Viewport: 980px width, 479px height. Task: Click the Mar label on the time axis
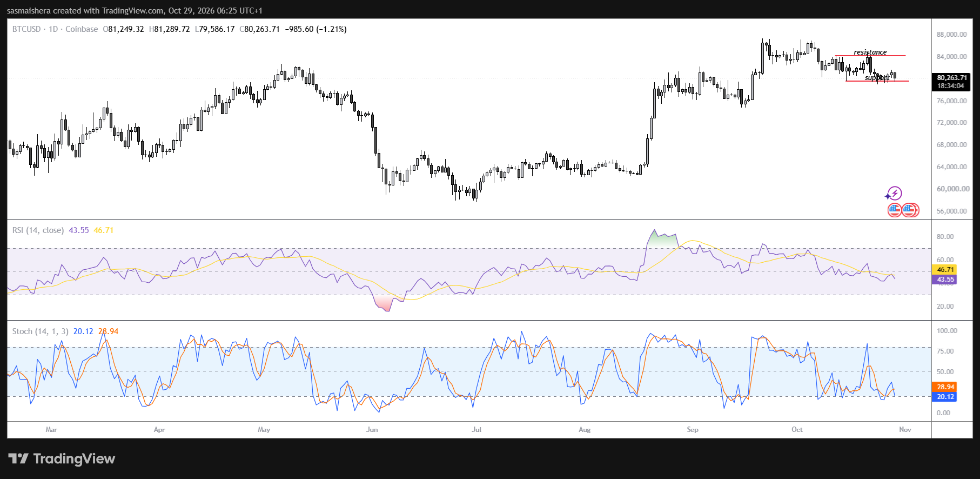(x=51, y=430)
